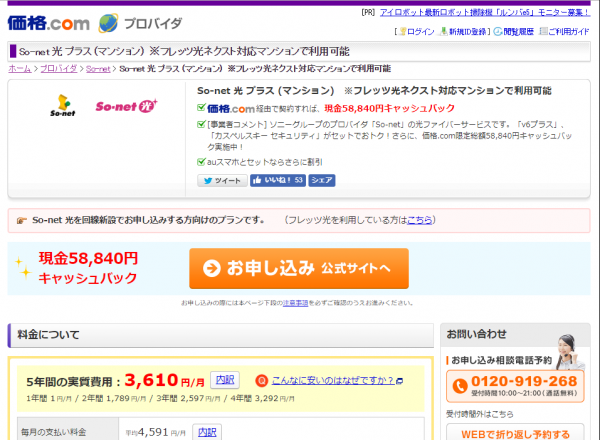
Task: Open the ご利用ガイド usage guide
Action: (x=568, y=31)
